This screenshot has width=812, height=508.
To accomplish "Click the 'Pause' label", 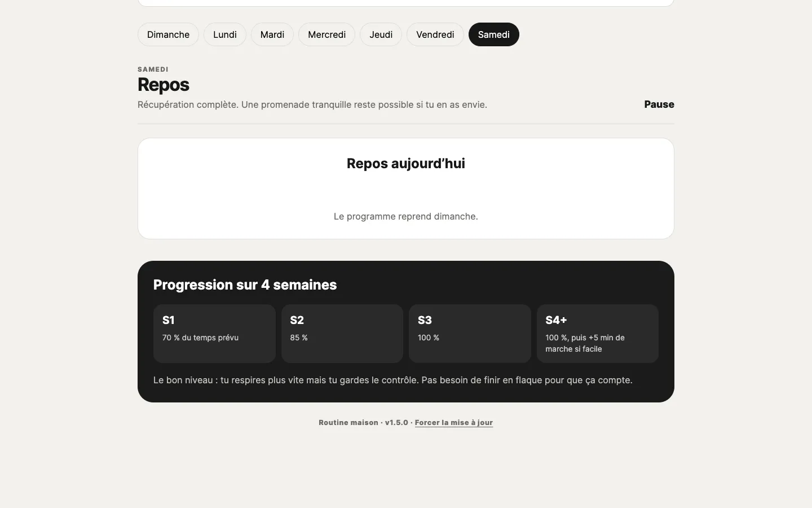I will (x=659, y=104).
